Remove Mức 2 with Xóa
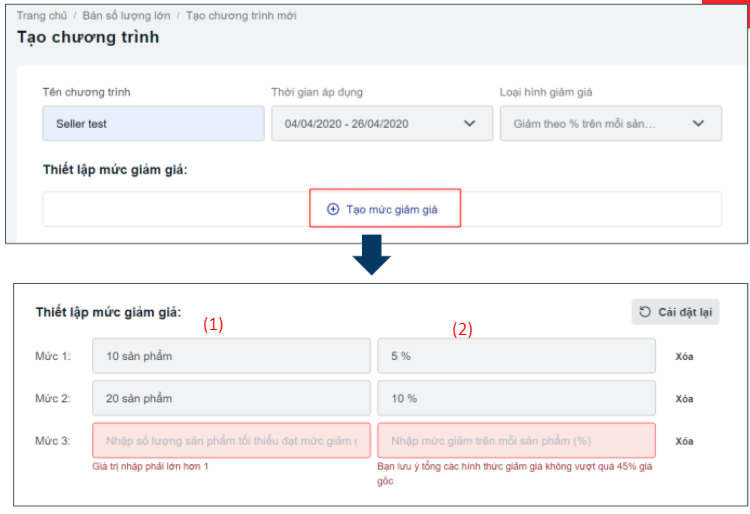 (x=684, y=399)
